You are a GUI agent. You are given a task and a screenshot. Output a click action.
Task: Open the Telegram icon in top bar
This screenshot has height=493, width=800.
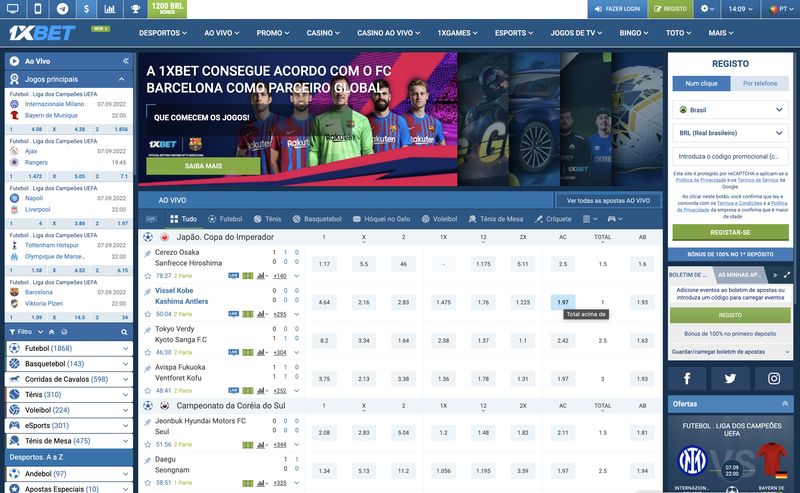click(62, 9)
